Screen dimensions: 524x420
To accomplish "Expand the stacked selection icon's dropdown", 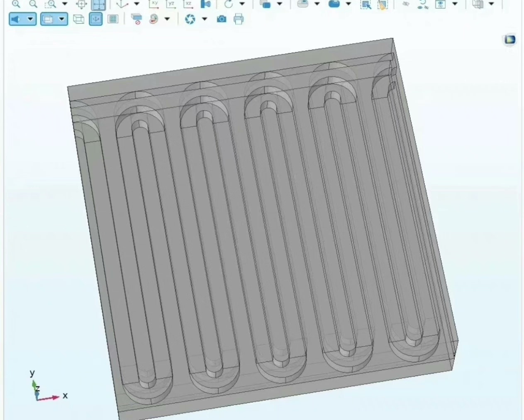I will 280,4.
